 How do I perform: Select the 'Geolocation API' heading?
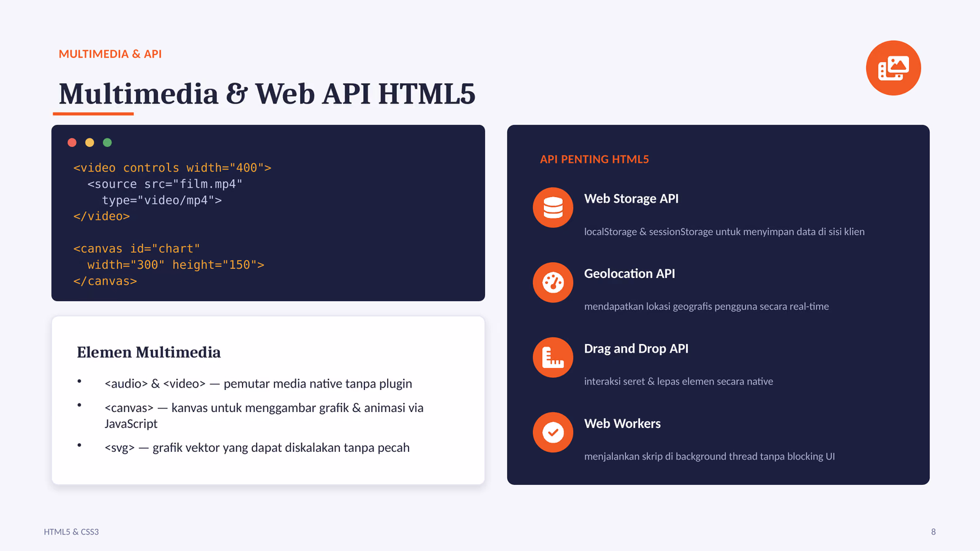click(x=630, y=274)
